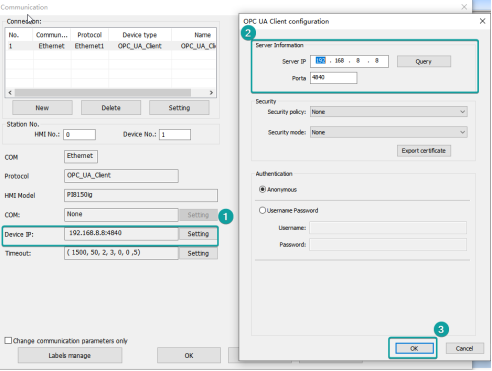Click the COM Ethernet field
492x371 pixels.
click(x=81, y=156)
